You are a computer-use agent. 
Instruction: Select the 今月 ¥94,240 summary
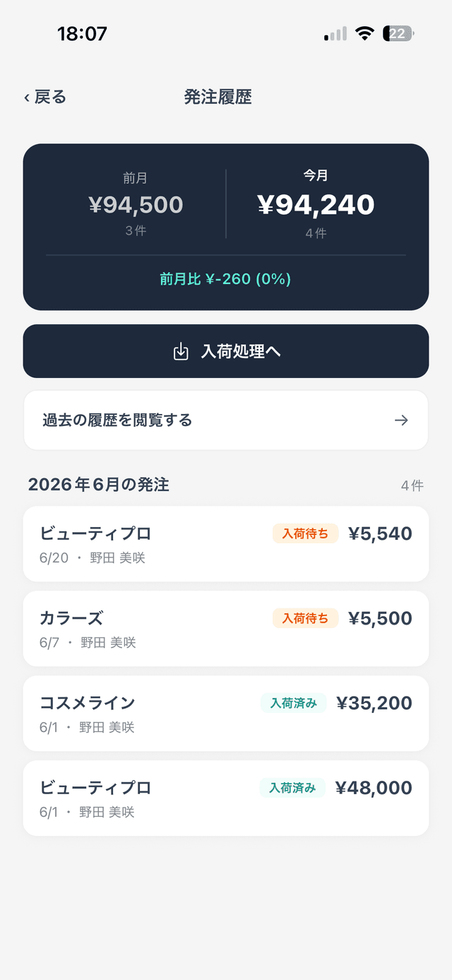pyautogui.click(x=316, y=204)
